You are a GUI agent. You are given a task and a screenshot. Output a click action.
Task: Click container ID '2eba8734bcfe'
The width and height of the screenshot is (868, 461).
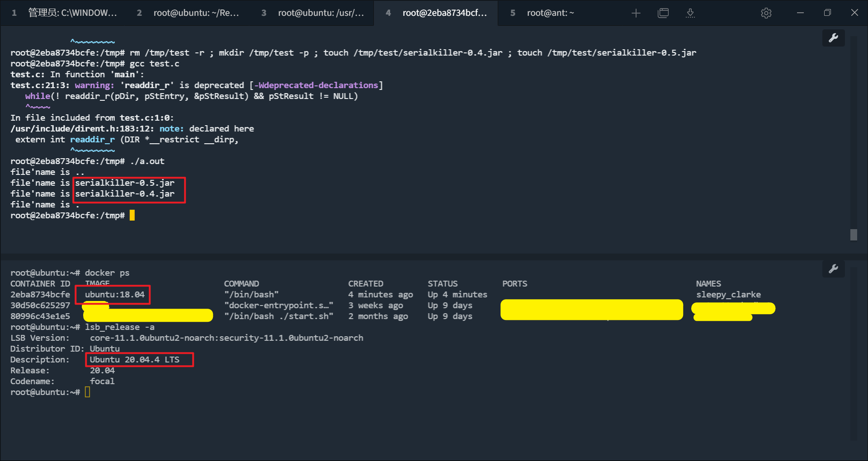pos(40,295)
